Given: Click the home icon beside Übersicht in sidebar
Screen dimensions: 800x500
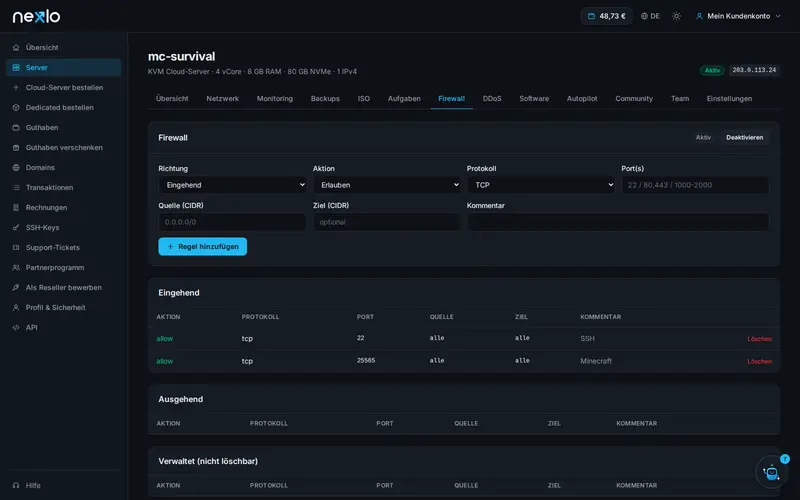Looking at the screenshot, I should [x=16, y=47].
